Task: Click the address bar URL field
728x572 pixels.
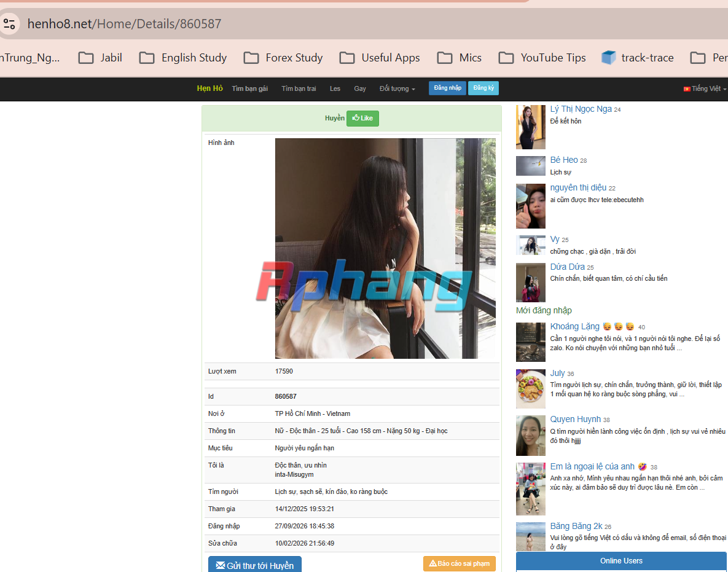Action: tap(125, 24)
